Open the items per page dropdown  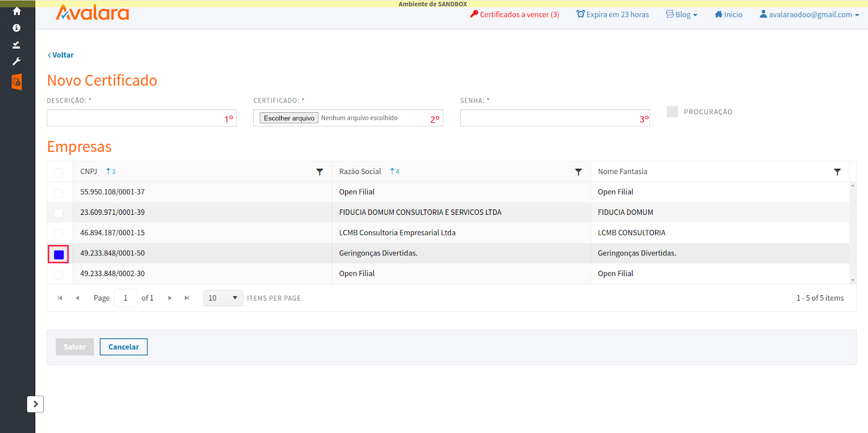pyautogui.click(x=223, y=298)
